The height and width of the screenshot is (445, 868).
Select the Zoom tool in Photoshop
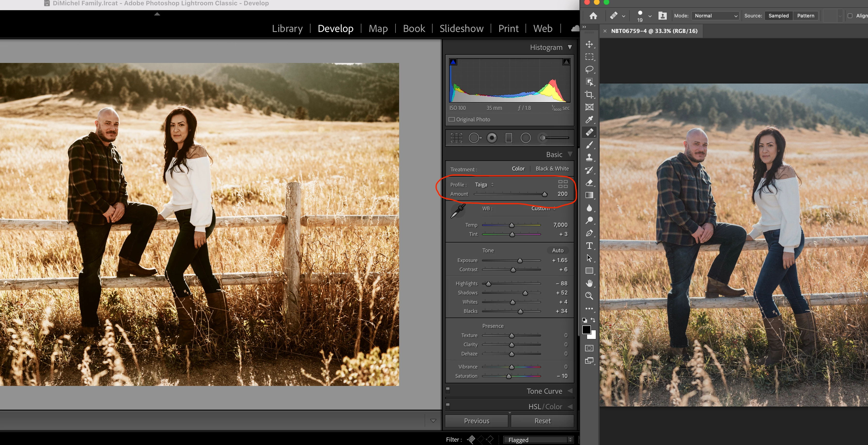(589, 296)
